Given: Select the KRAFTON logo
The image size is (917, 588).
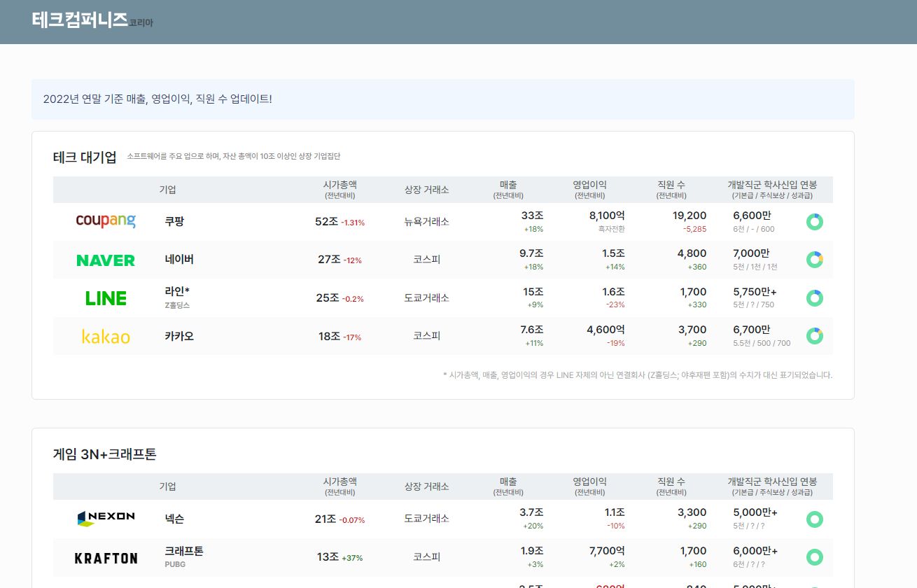Looking at the screenshot, I should [x=106, y=557].
